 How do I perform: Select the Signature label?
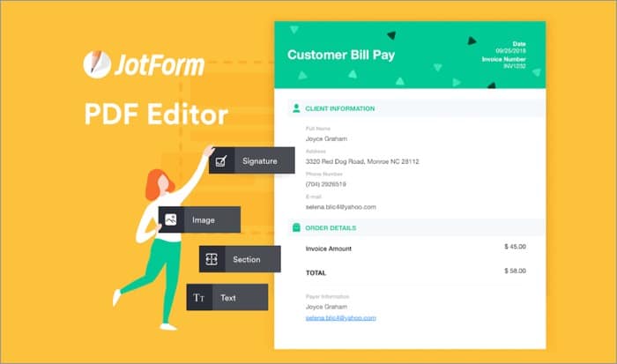pos(260,161)
